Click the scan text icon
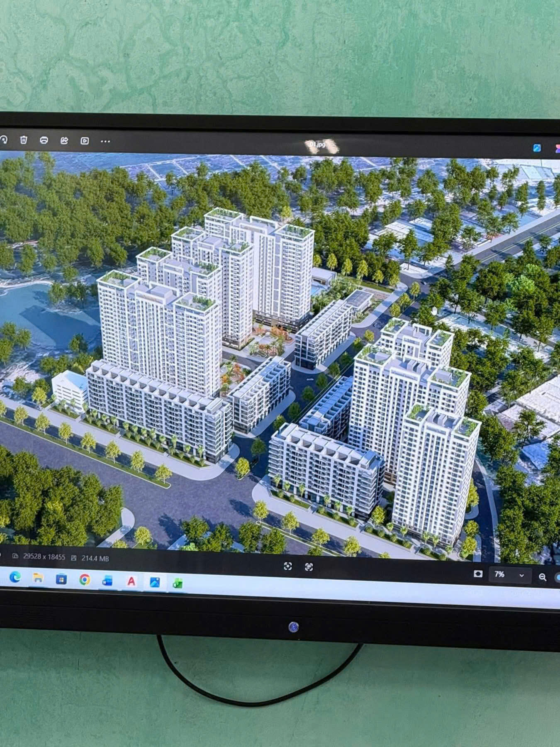Screen dimensions: 560x747 pos(309,567)
